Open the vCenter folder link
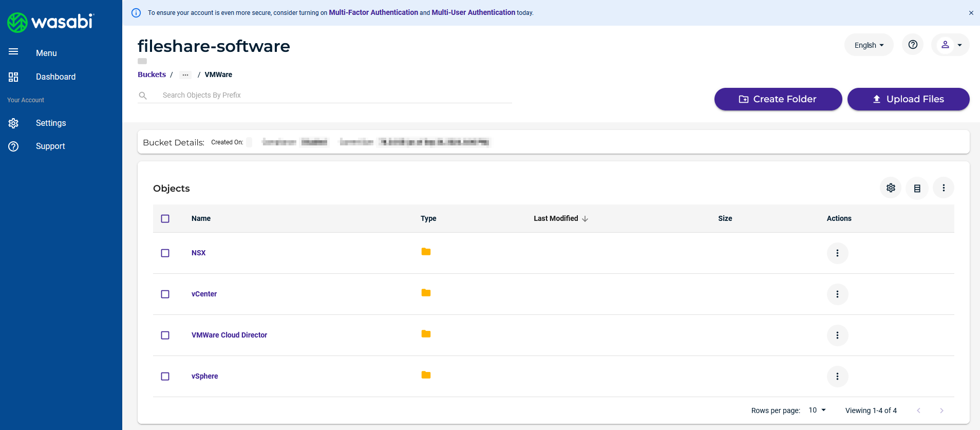The width and height of the screenshot is (980, 430). pyautogui.click(x=204, y=294)
